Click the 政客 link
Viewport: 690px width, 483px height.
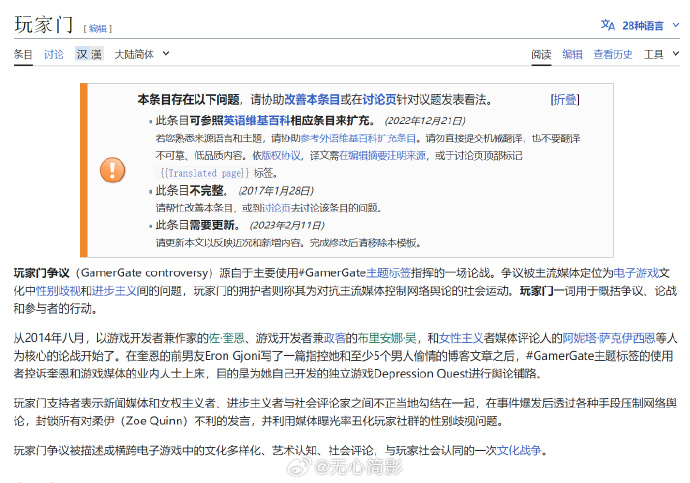point(335,338)
